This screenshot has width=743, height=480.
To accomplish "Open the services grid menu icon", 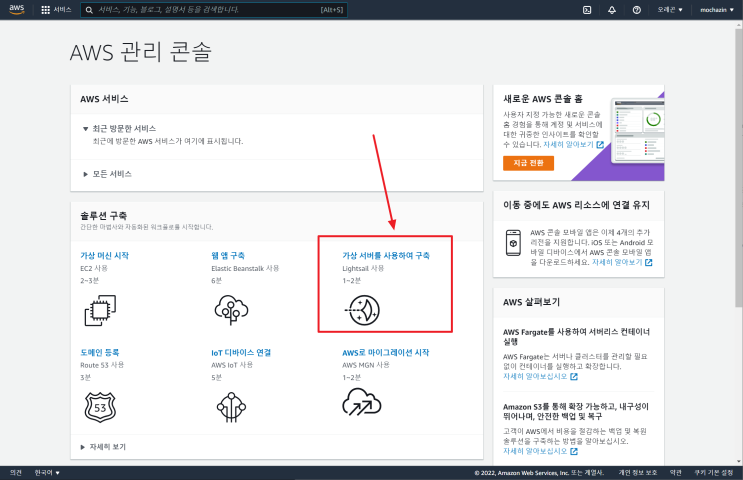I will [45, 10].
